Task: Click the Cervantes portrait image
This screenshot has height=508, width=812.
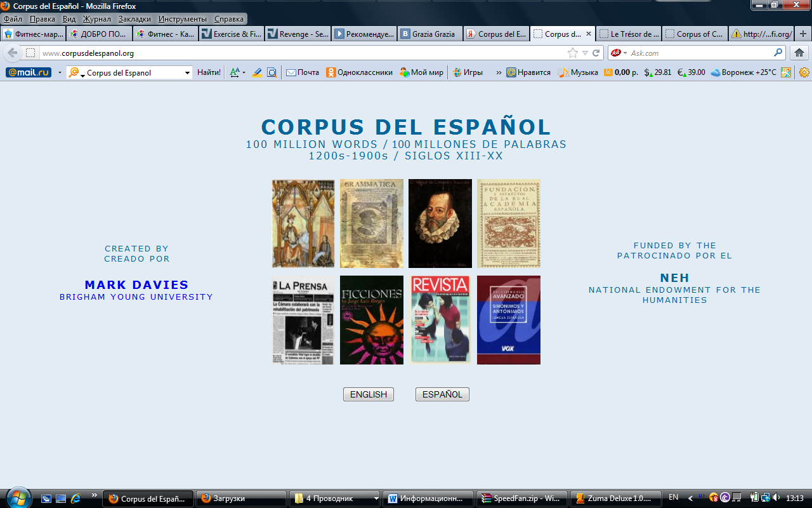Action: (x=440, y=224)
